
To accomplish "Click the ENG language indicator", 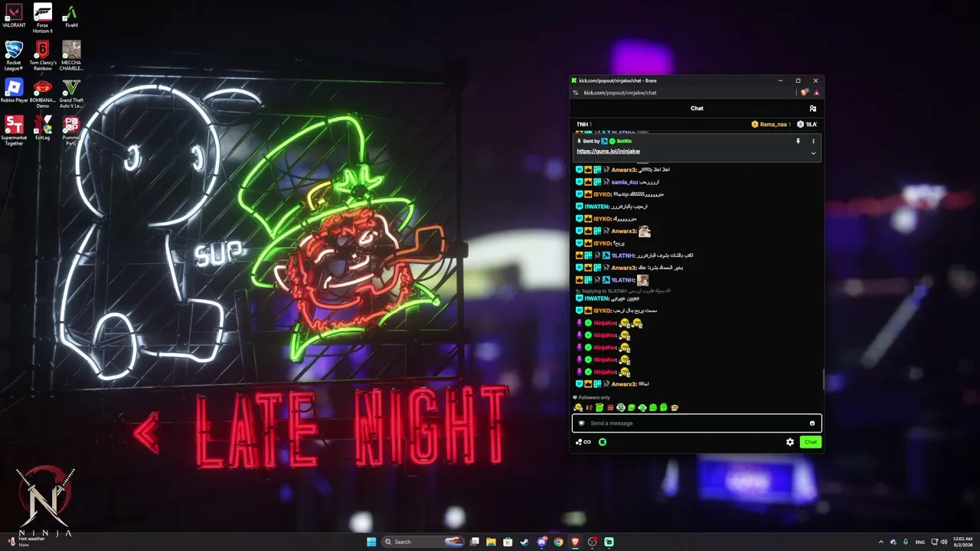I will [x=920, y=542].
